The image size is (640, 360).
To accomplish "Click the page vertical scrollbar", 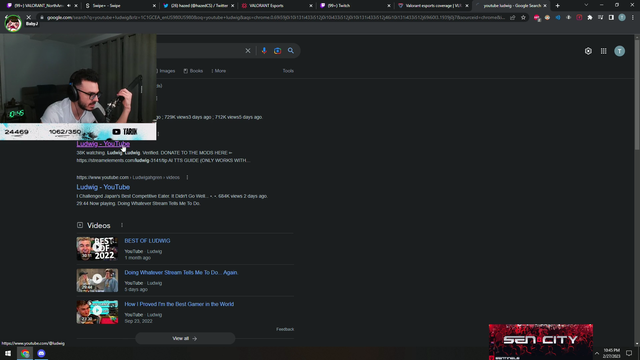I will tap(637, 94).
